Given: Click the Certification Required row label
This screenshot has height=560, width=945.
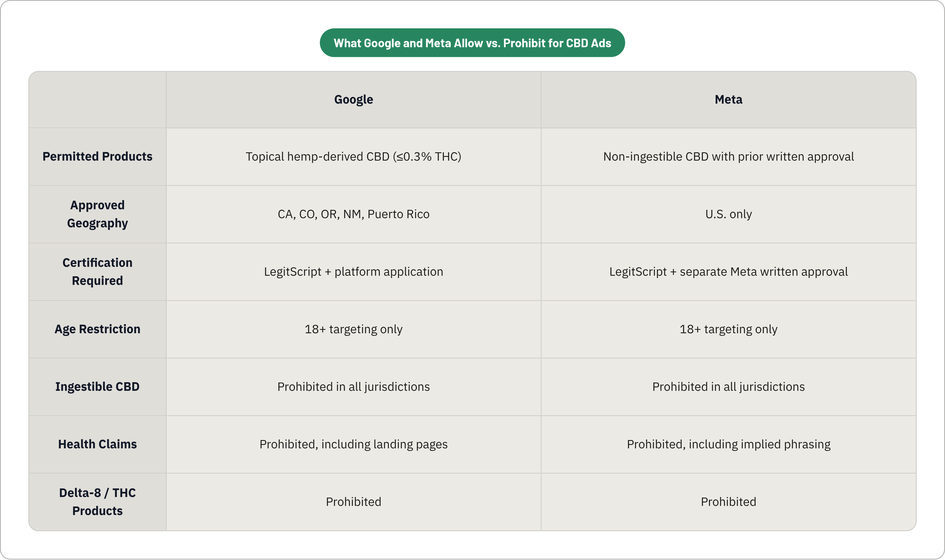Looking at the screenshot, I should [x=97, y=272].
